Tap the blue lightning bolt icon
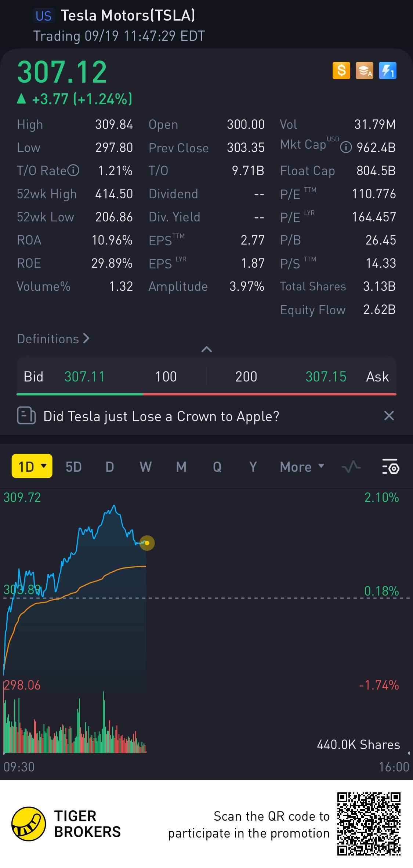413x868 pixels. pyautogui.click(x=387, y=70)
